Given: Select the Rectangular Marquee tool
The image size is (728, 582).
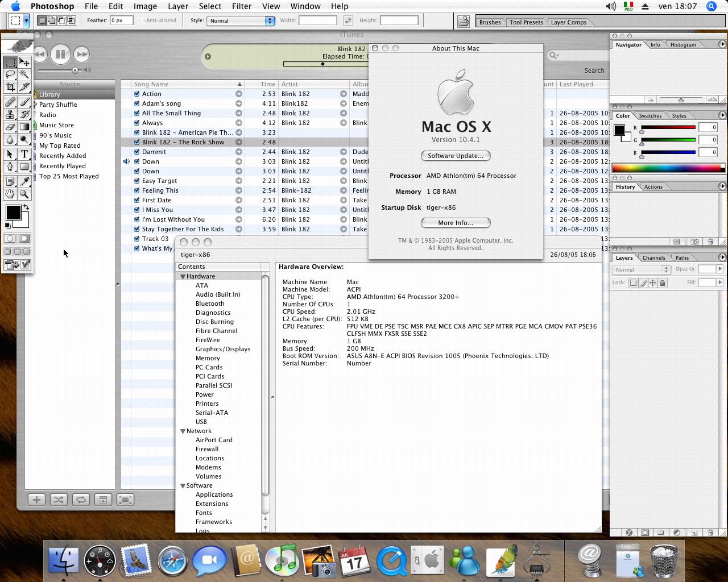Looking at the screenshot, I should click(x=10, y=62).
